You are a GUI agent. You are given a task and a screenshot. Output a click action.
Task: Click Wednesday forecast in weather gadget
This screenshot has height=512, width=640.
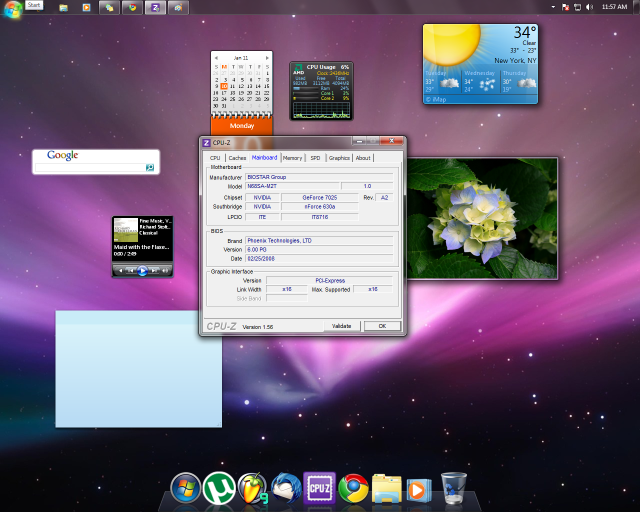coord(480,81)
